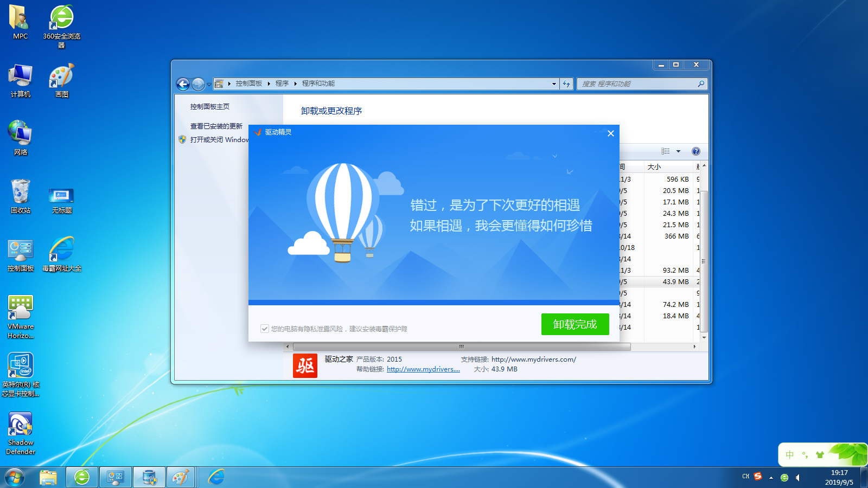Select 控制面板 in the breadcrumb path
Screen dimensions: 868x488
(x=249, y=84)
